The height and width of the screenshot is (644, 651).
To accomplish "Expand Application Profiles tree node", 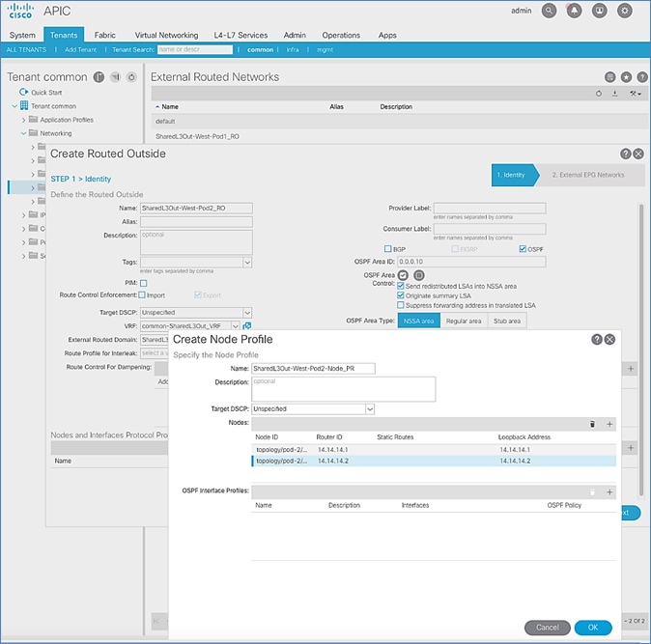I will (x=24, y=120).
